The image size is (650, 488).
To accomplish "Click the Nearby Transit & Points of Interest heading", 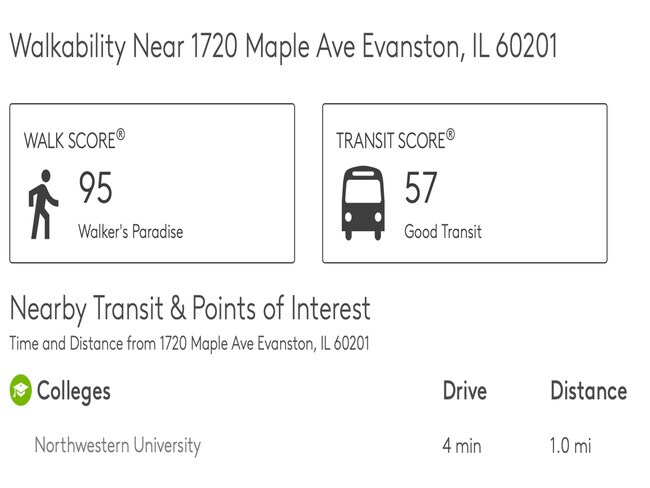I will (x=190, y=309).
